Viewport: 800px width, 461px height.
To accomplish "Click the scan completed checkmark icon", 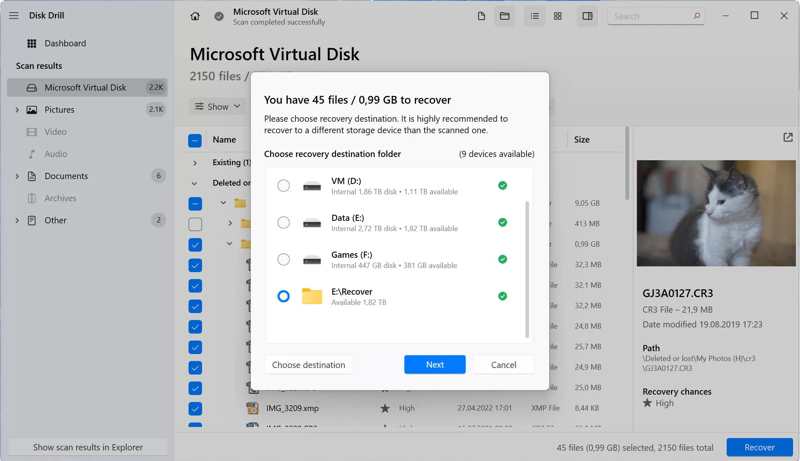I will [x=219, y=16].
